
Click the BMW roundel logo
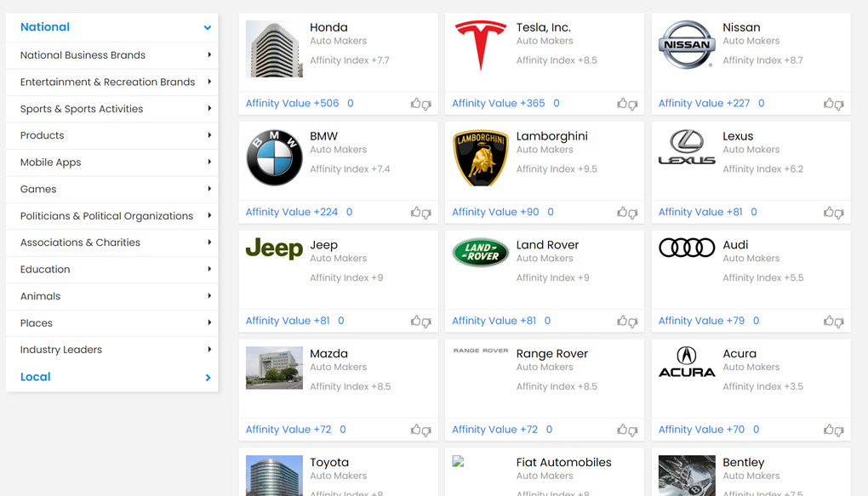[274, 157]
